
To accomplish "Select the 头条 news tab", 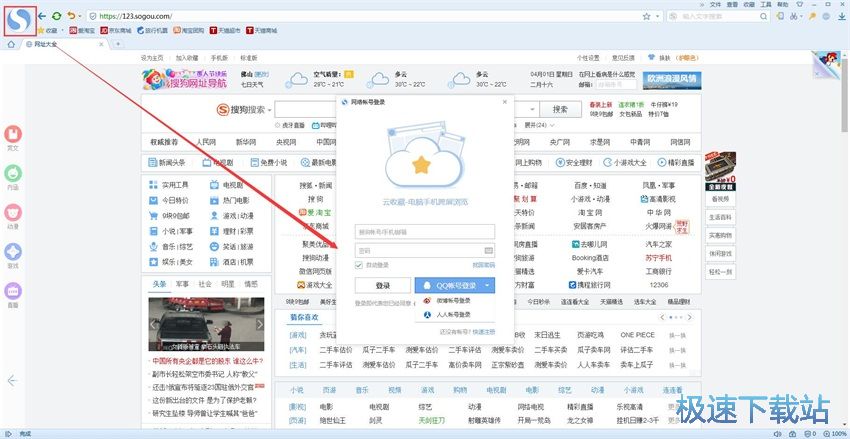I will coord(159,284).
